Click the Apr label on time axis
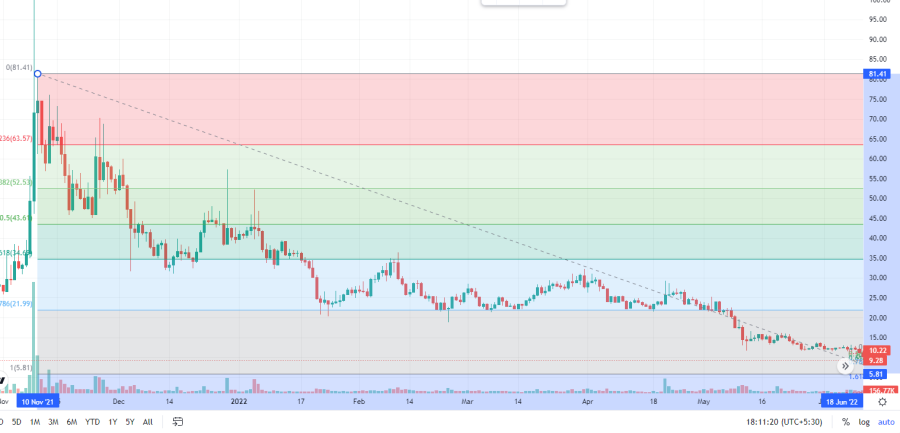900x433 pixels. click(x=587, y=401)
